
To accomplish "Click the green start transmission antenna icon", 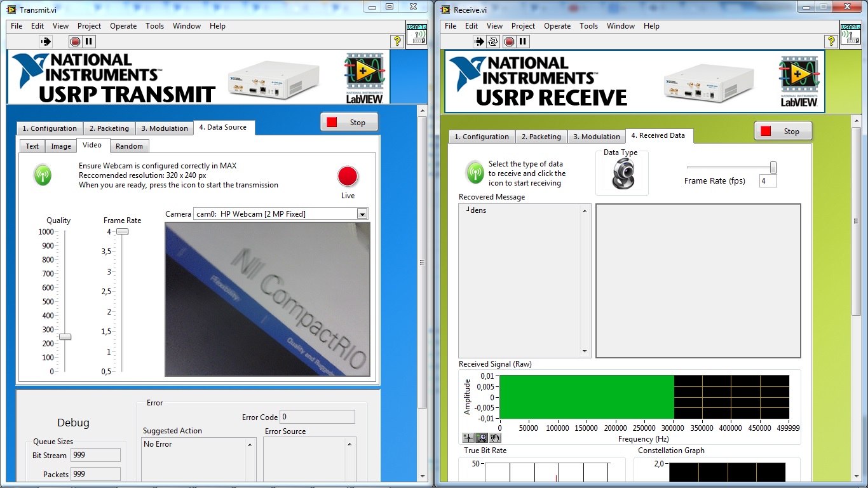I will click(x=43, y=175).
